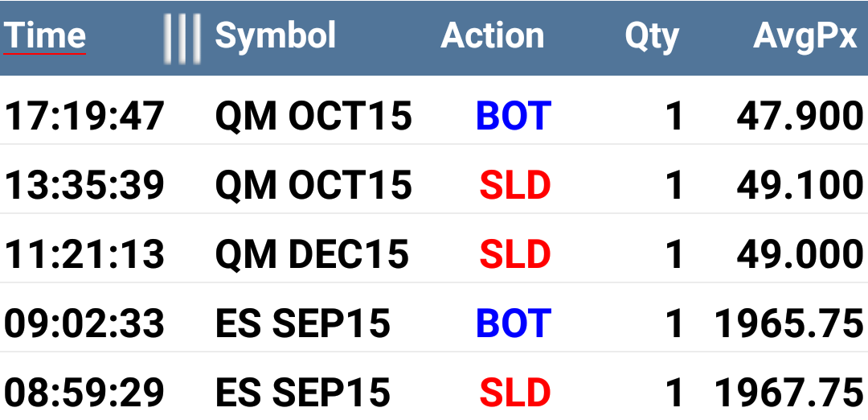Click ES SEP15 symbol in SLD row
Viewport: 868px width, 420px height.
point(302,393)
